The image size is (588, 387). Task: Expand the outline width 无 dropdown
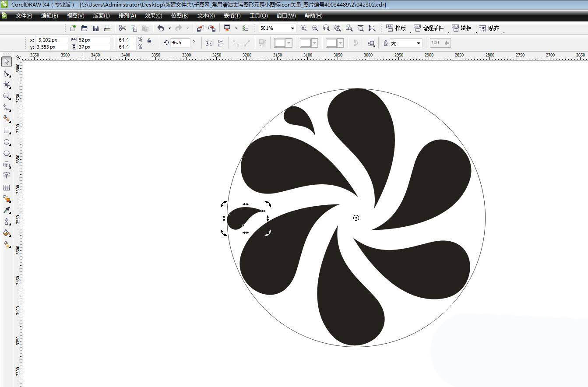tap(419, 43)
